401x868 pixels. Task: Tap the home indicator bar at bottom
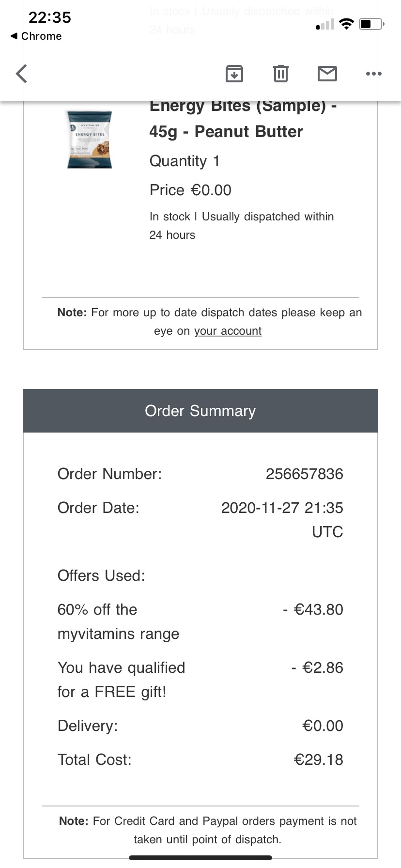[x=200, y=857]
